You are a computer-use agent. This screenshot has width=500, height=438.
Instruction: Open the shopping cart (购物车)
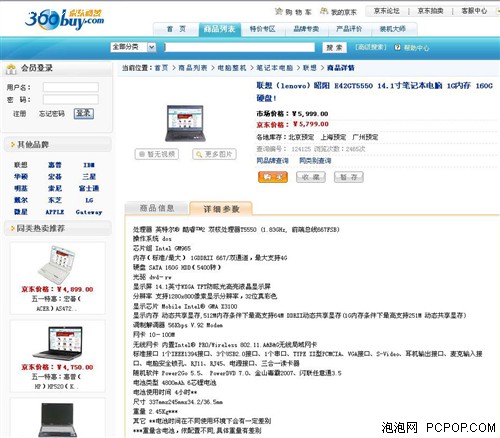point(293,12)
